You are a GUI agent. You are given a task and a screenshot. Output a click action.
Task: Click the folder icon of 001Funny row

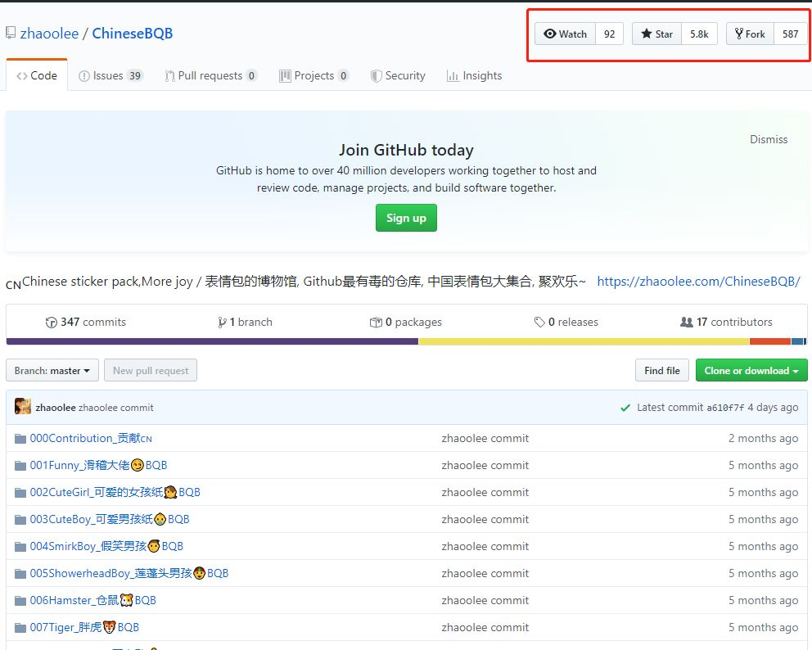point(20,466)
